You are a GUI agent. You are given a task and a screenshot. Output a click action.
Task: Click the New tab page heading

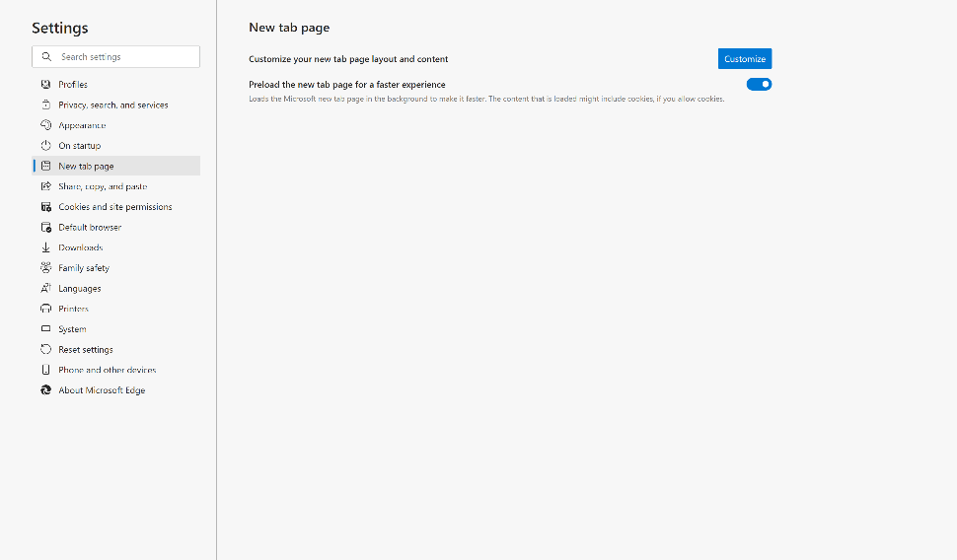289,28
